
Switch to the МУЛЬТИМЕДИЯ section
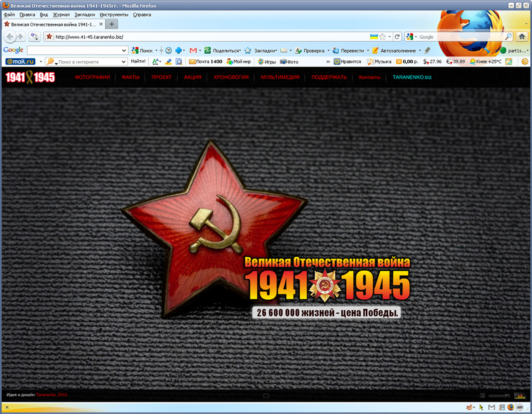tap(279, 77)
